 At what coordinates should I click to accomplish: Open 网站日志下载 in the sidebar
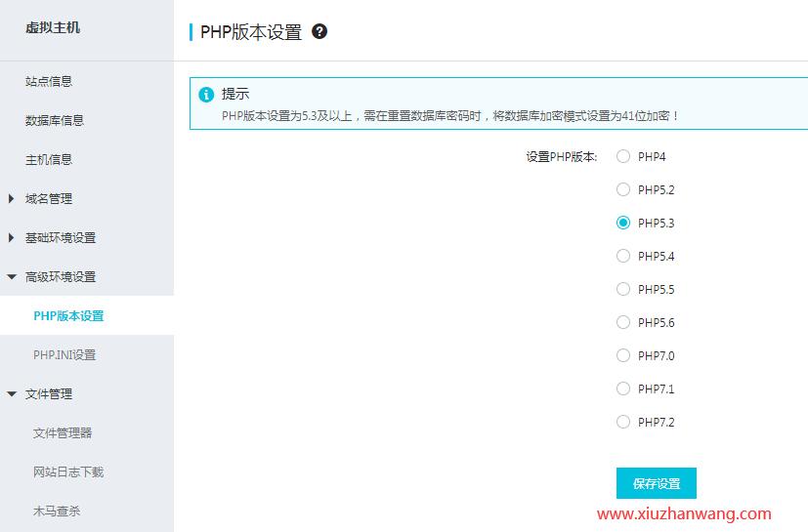(68, 472)
